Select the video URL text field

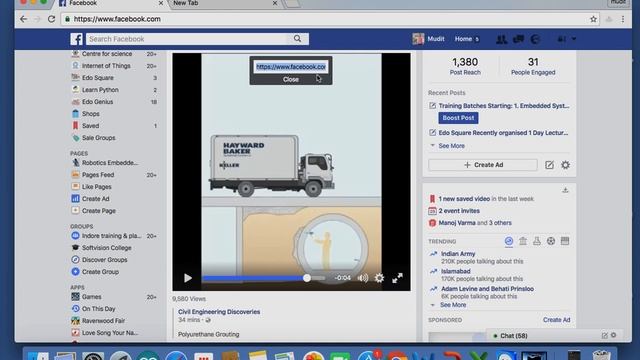[x=291, y=67]
